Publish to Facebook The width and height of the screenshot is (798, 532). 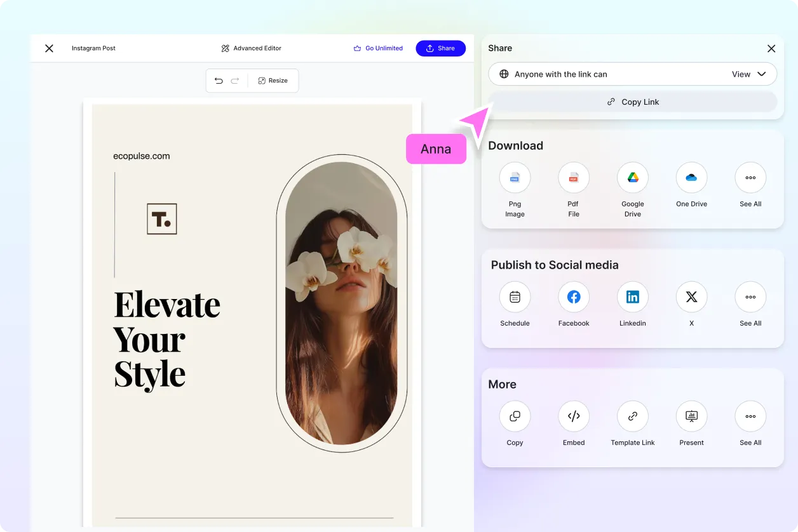click(x=574, y=297)
